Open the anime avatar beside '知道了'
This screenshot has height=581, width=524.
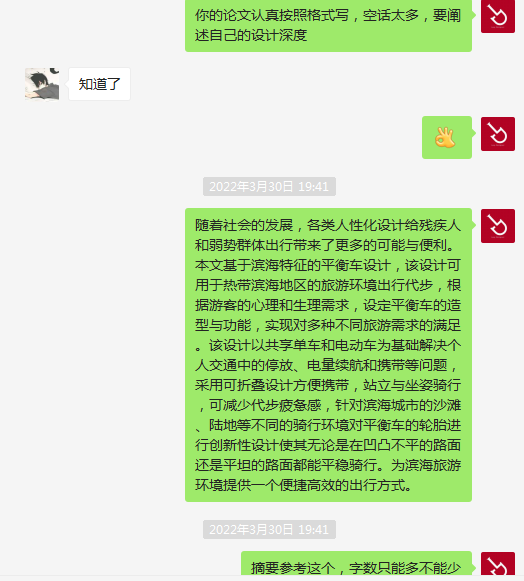click(x=42, y=84)
